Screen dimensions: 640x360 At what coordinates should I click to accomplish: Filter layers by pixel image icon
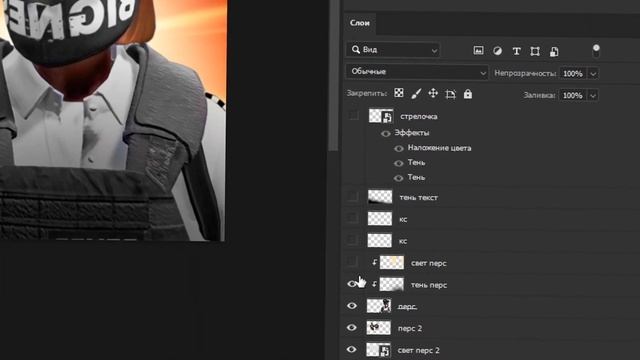(x=478, y=51)
